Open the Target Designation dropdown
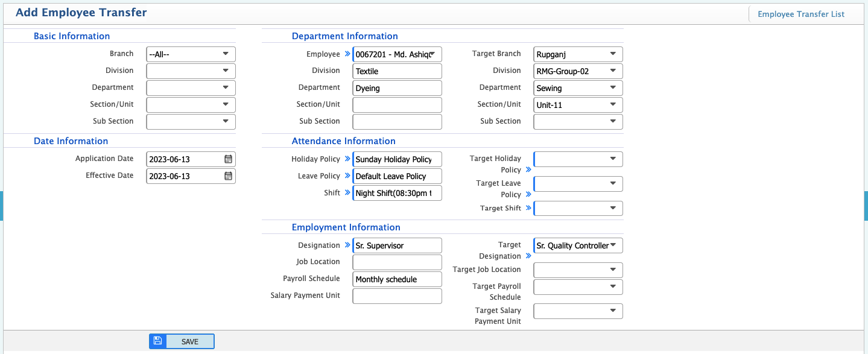This screenshot has height=354, width=868. tap(578, 245)
